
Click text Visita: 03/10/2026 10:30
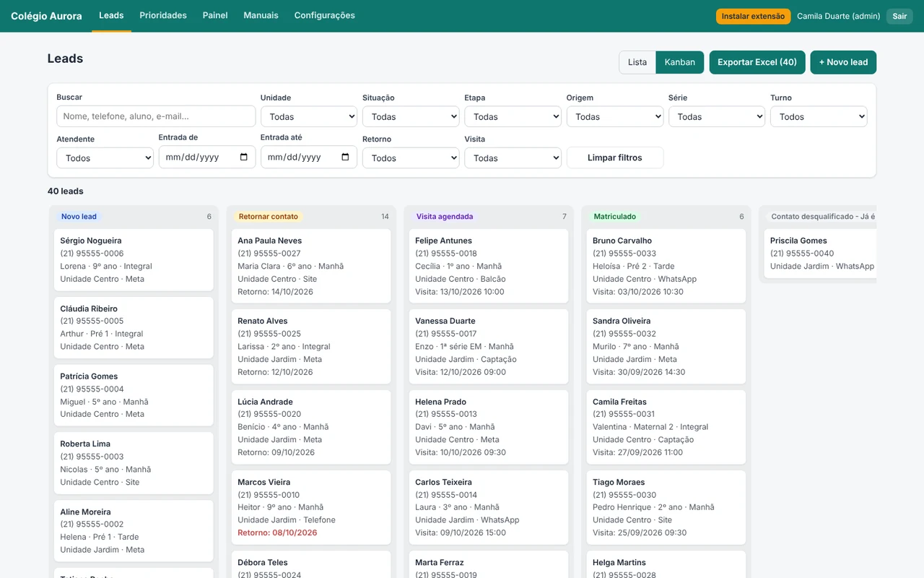click(x=639, y=292)
